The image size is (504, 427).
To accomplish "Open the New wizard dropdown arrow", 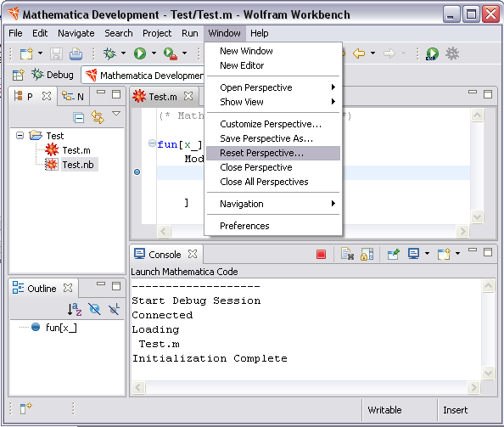I will click(40, 53).
